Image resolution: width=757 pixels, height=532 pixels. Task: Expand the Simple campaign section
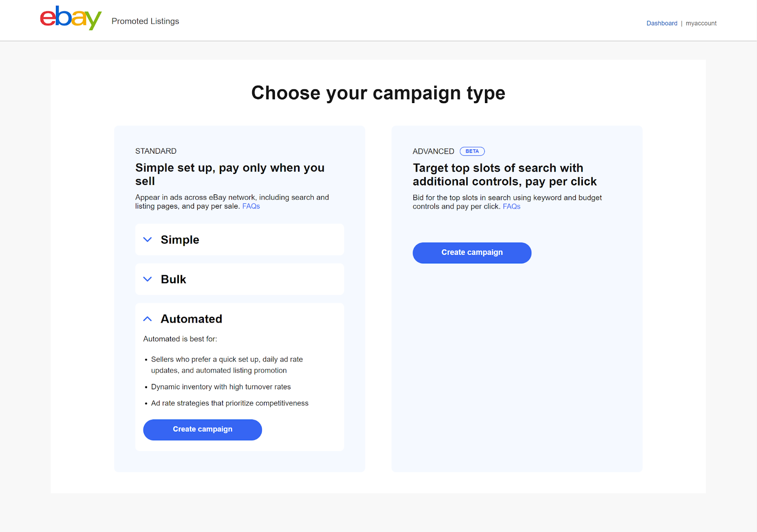[239, 239]
